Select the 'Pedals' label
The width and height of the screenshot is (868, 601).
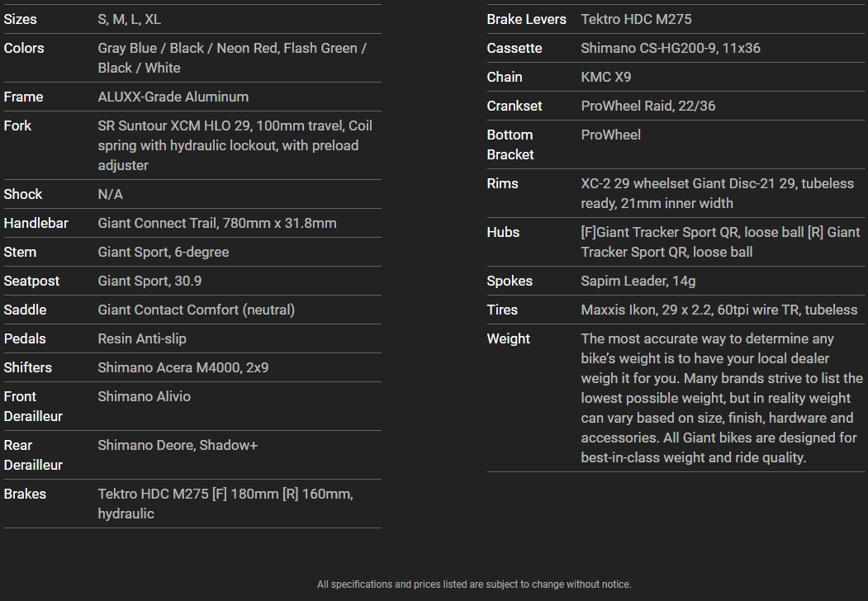[25, 338]
